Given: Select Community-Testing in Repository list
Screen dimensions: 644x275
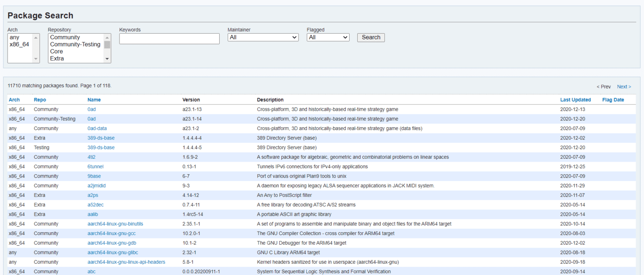Looking at the screenshot, I should click(75, 45).
